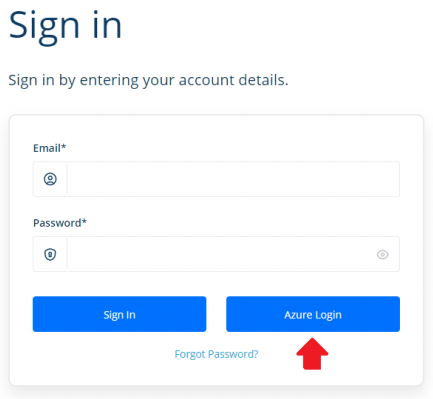
Task: Click the red arrow under Azure Login
Action: (312, 354)
